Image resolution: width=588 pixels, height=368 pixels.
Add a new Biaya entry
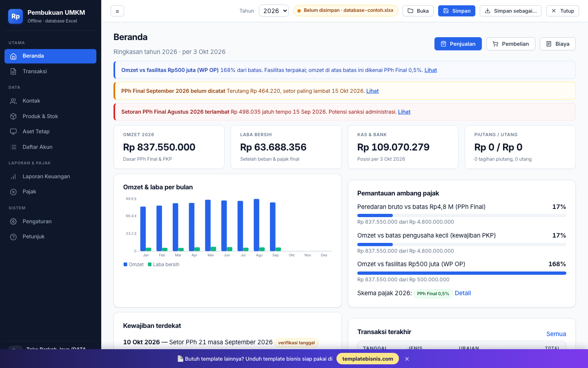pyautogui.click(x=558, y=44)
